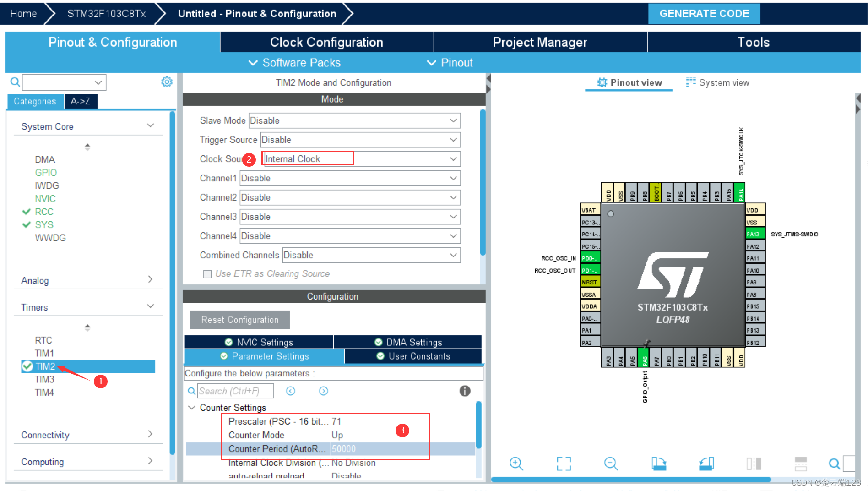
Task: Open the Software Packs menu
Action: [x=294, y=63]
